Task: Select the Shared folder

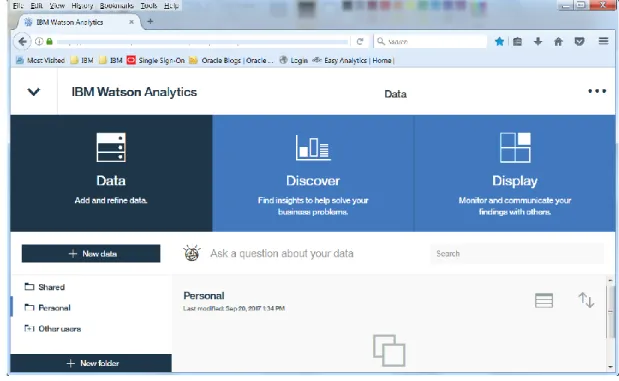Action: [45, 287]
